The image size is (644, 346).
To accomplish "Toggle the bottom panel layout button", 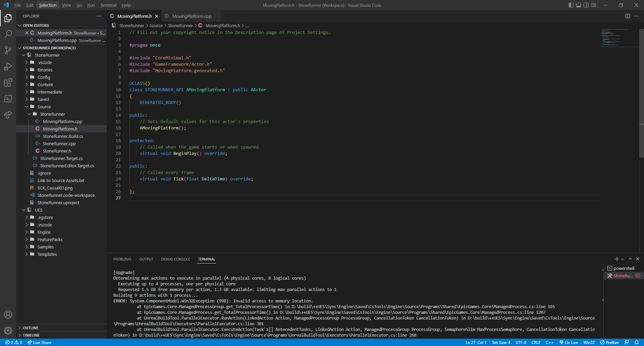I will tap(579, 5).
